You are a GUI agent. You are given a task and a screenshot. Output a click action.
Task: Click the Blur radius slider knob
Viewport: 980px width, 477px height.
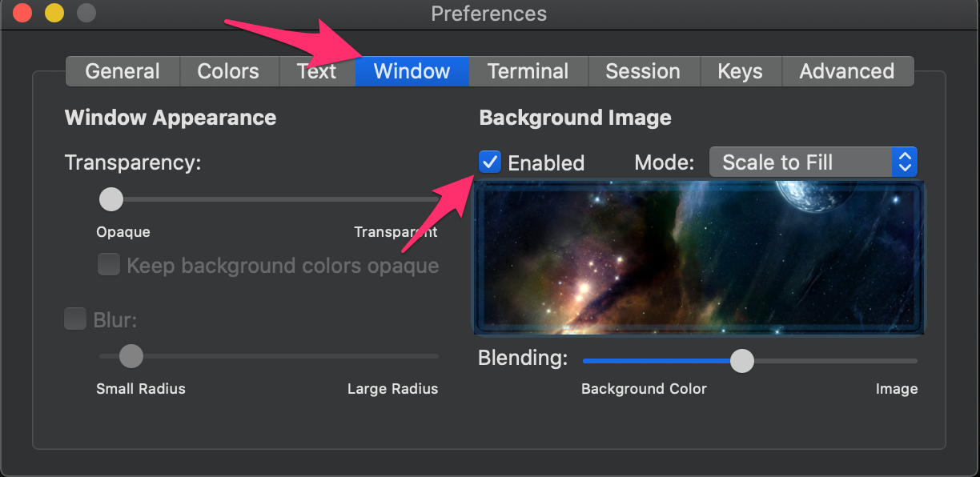pos(131,355)
